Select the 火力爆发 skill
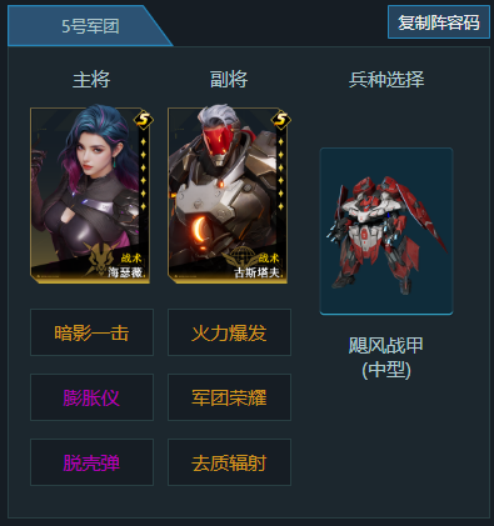This screenshot has height=527, width=494. (x=229, y=333)
